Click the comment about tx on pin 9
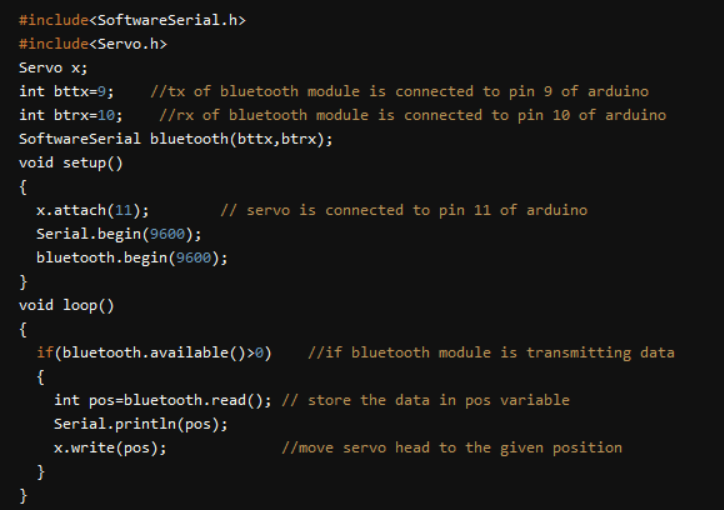 coord(399,92)
